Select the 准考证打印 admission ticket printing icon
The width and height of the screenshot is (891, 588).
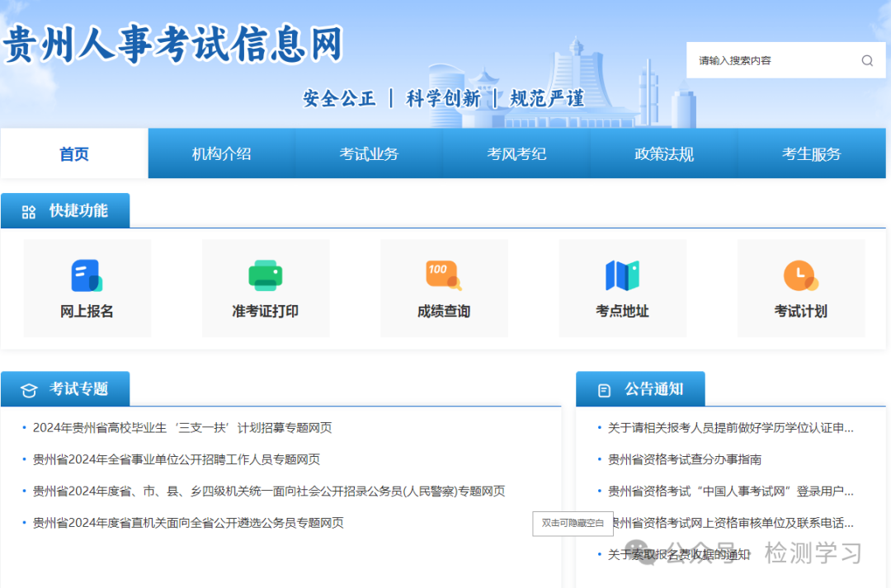tap(266, 275)
